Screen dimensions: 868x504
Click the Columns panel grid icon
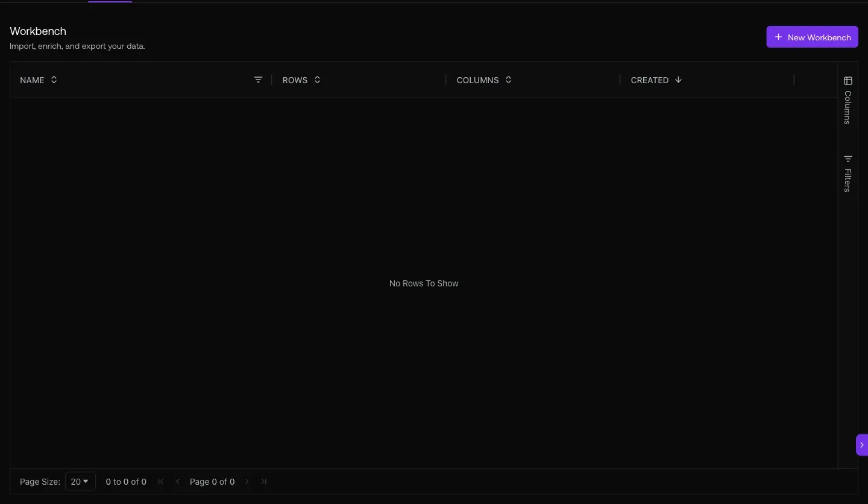coord(848,81)
